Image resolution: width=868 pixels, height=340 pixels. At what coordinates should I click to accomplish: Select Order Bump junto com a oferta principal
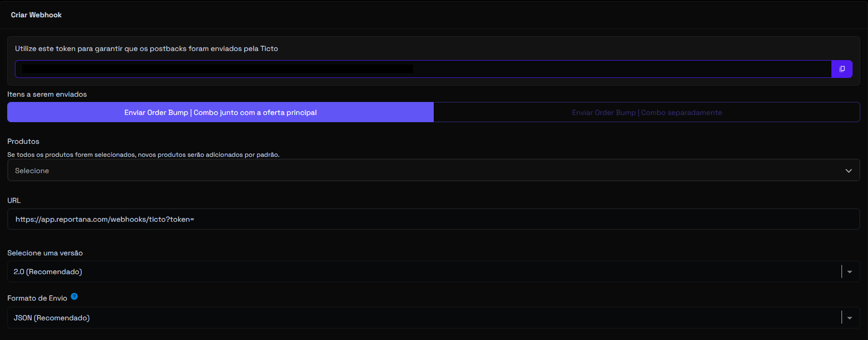pyautogui.click(x=220, y=112)
